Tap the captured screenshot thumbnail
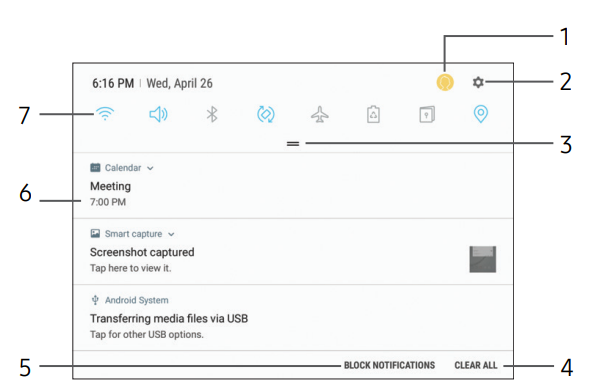The image size is (603, 388). click(x=483, y=259)
